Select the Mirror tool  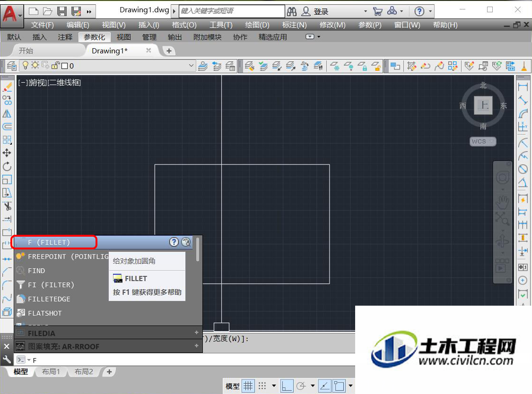[x=7, y=113]
